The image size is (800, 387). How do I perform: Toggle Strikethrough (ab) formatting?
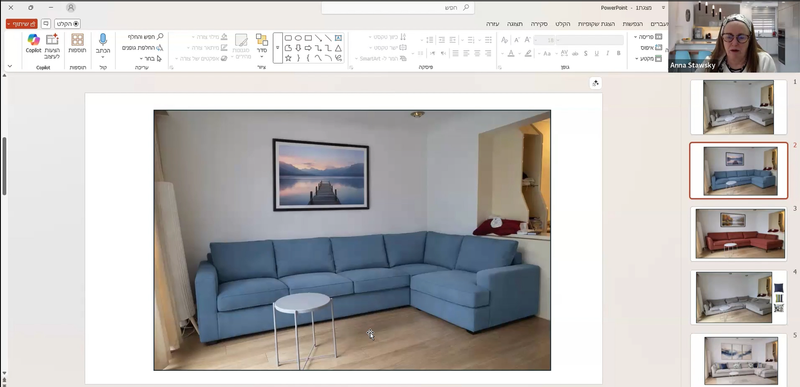pos(575,53)
